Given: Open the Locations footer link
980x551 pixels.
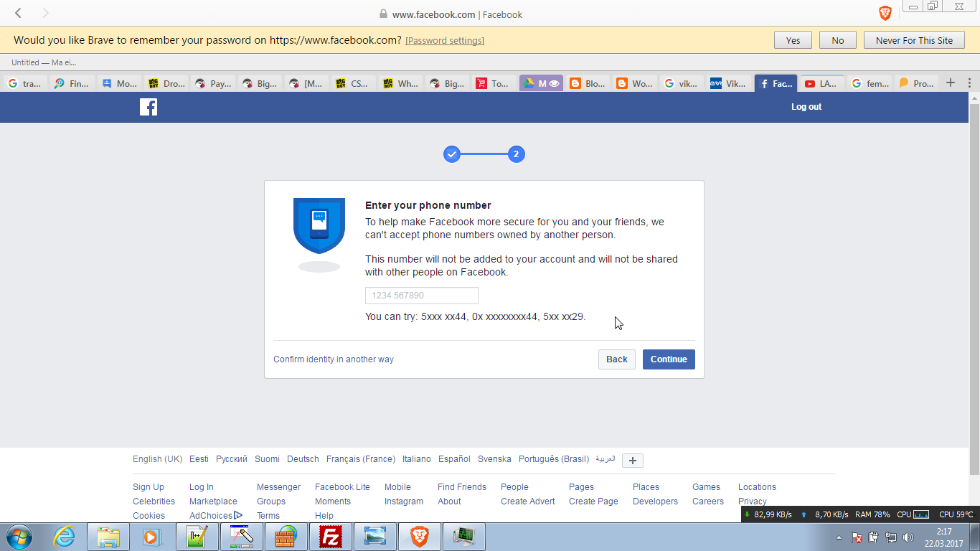Looking at the screenshot, I should [757, 487].
